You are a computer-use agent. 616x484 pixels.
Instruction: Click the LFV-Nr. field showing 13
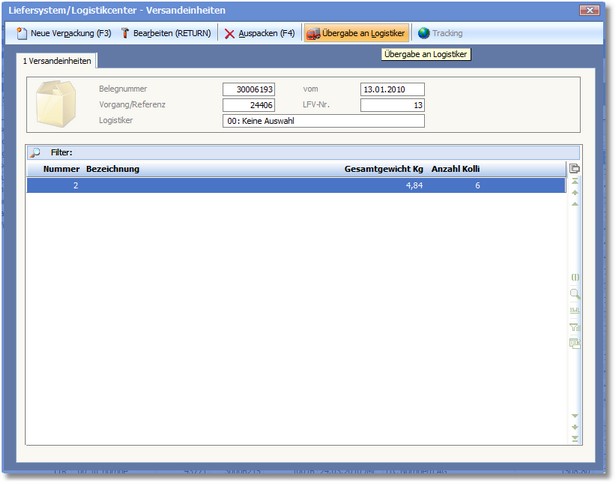[x=392, y=105]
